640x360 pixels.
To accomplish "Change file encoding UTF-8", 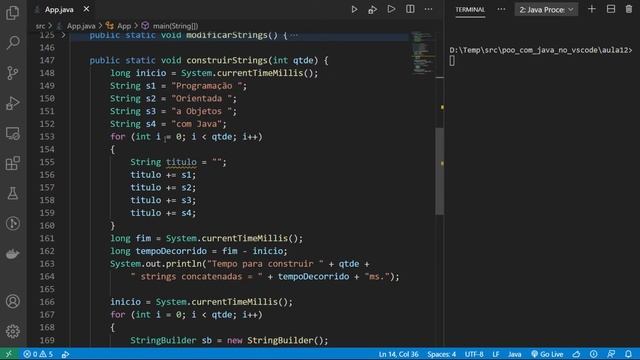I will point(474,354).
